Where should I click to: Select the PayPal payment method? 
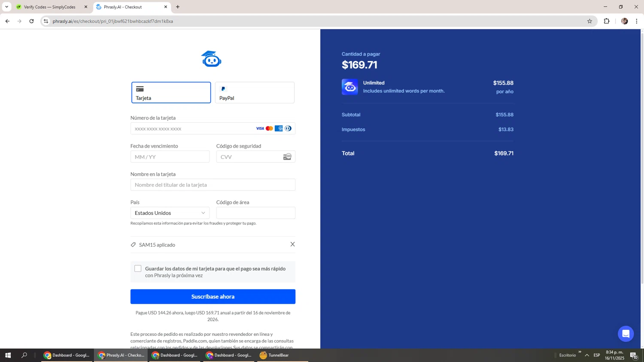point(255,93)
